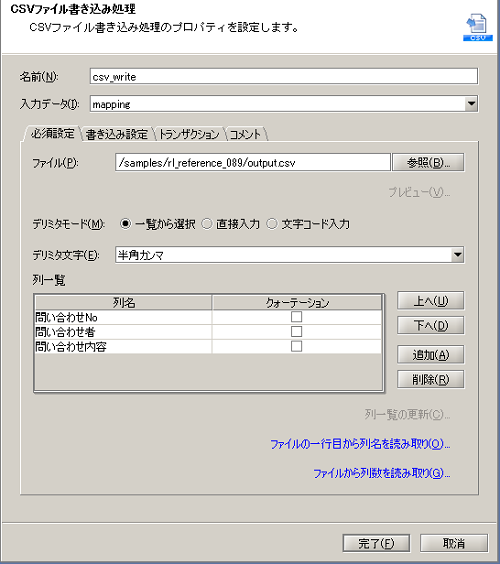Check quotation box for 問い合わせ者 row
The width and height of the screenshot is (500, 564).
click(296, 332)
